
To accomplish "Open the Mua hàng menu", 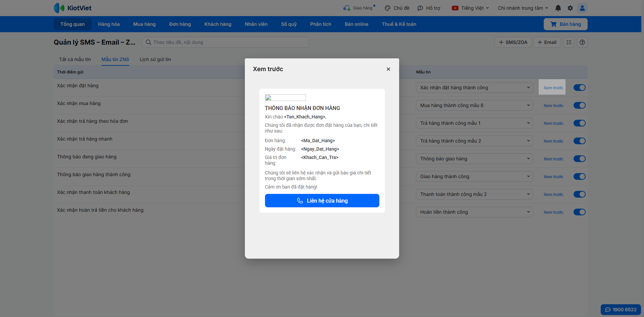I will coord(145,24).
